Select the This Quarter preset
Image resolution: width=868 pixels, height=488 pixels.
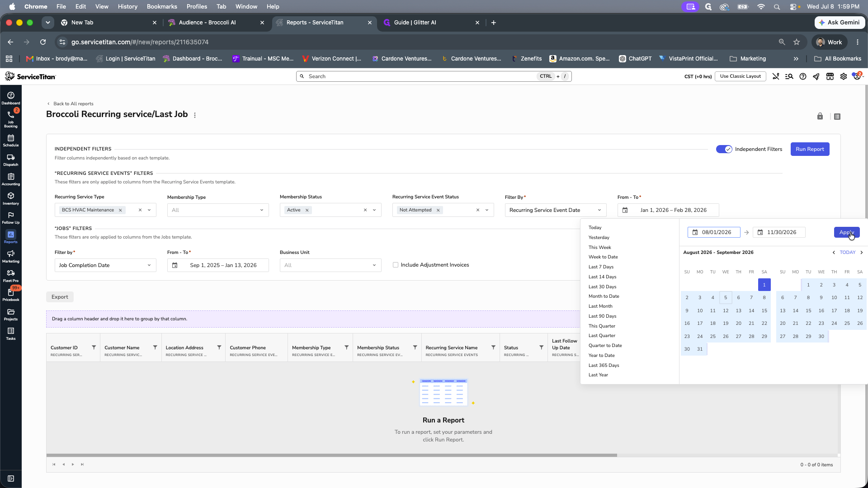[x=602, y=326]
